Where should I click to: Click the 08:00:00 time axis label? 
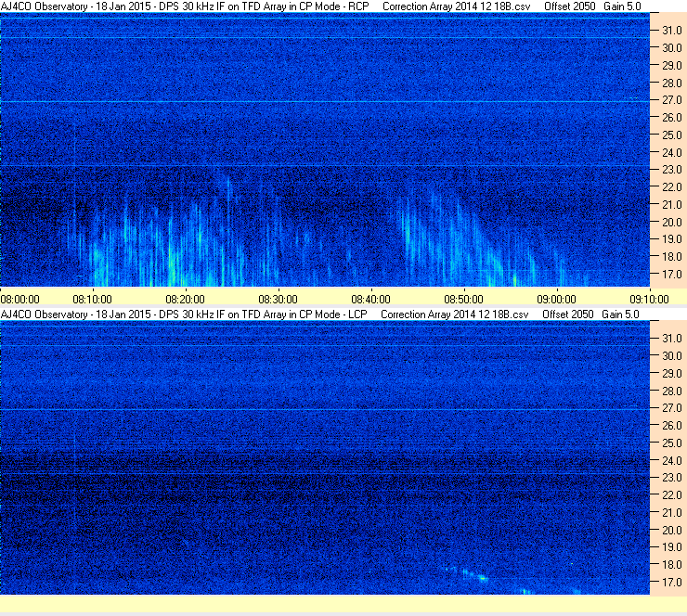click(x=19, y=300)
